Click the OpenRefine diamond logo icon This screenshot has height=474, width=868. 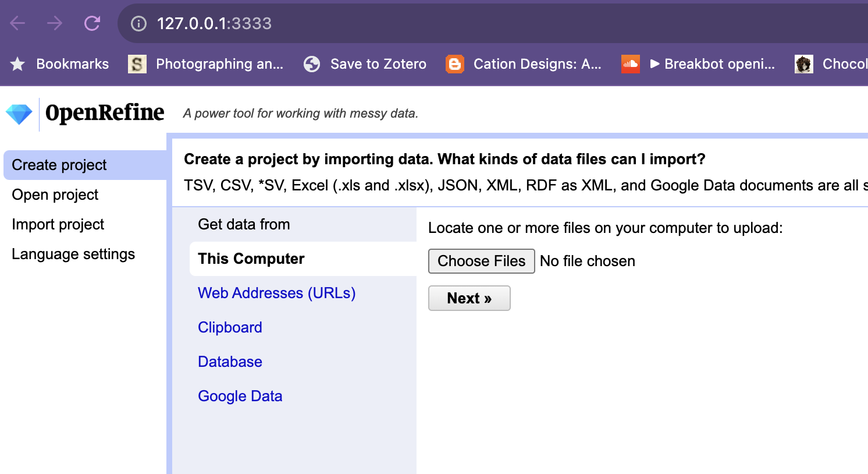point(19,114)
